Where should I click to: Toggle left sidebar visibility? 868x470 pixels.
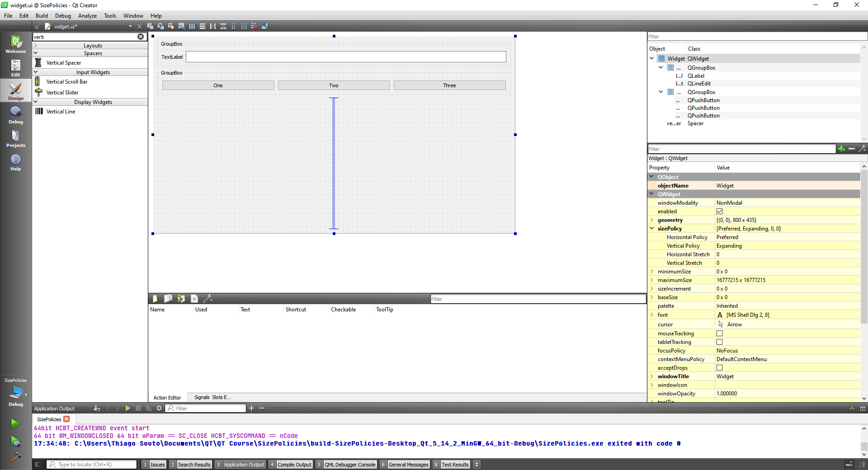click(38, 464)
